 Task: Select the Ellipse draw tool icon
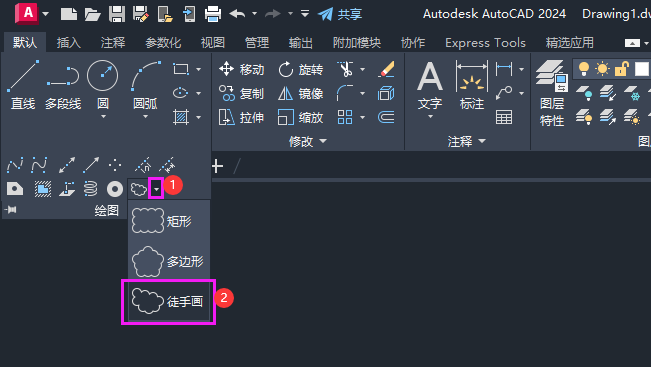[181, 93]
